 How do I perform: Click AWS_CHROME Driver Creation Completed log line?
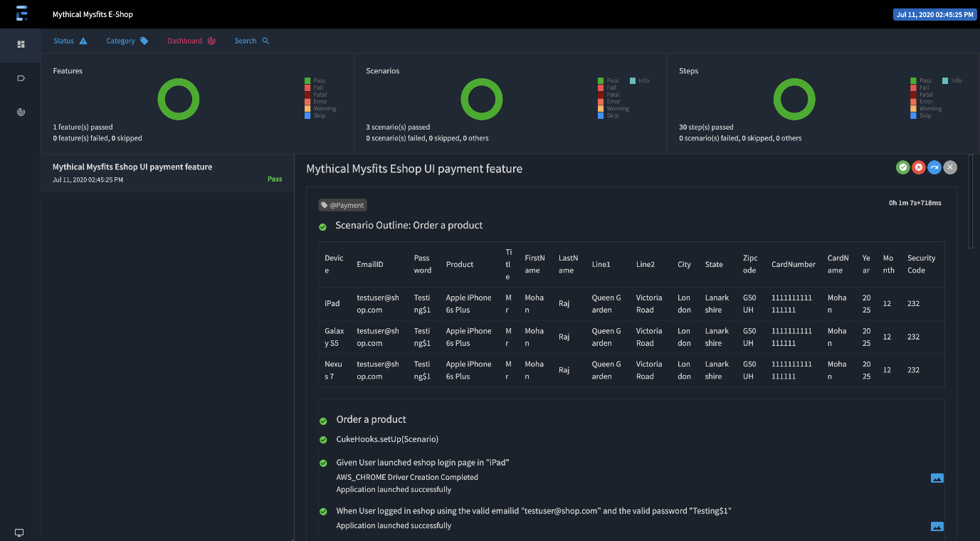point(407,477)
